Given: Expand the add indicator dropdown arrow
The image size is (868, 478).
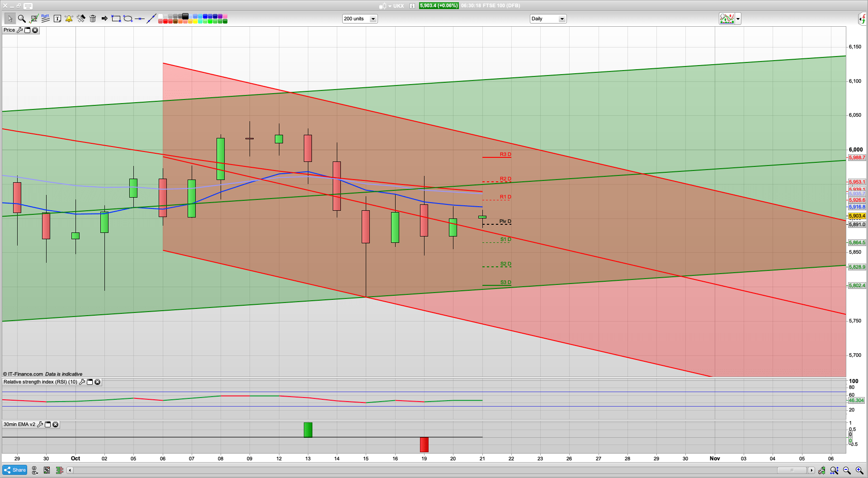Looking at the screenshot, I should (x=738, y=19).
